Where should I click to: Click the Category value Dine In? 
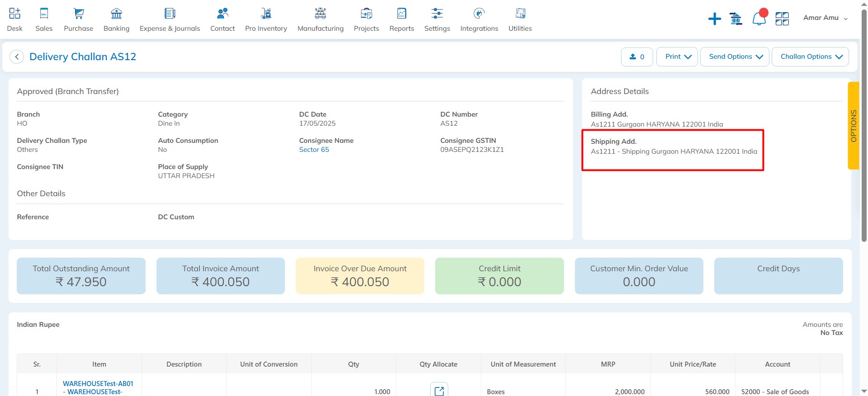[x=169, y=123]
